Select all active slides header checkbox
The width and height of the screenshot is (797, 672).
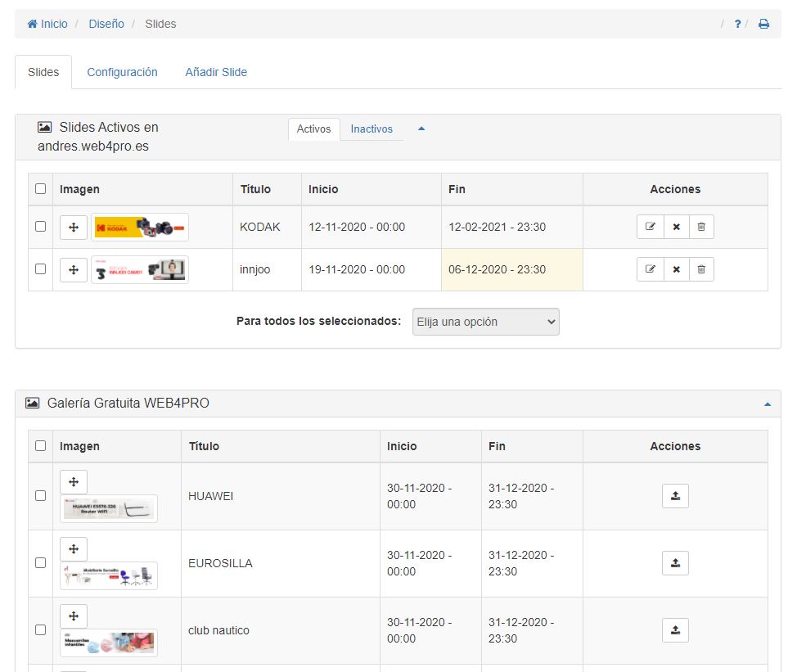pos(40,189)
